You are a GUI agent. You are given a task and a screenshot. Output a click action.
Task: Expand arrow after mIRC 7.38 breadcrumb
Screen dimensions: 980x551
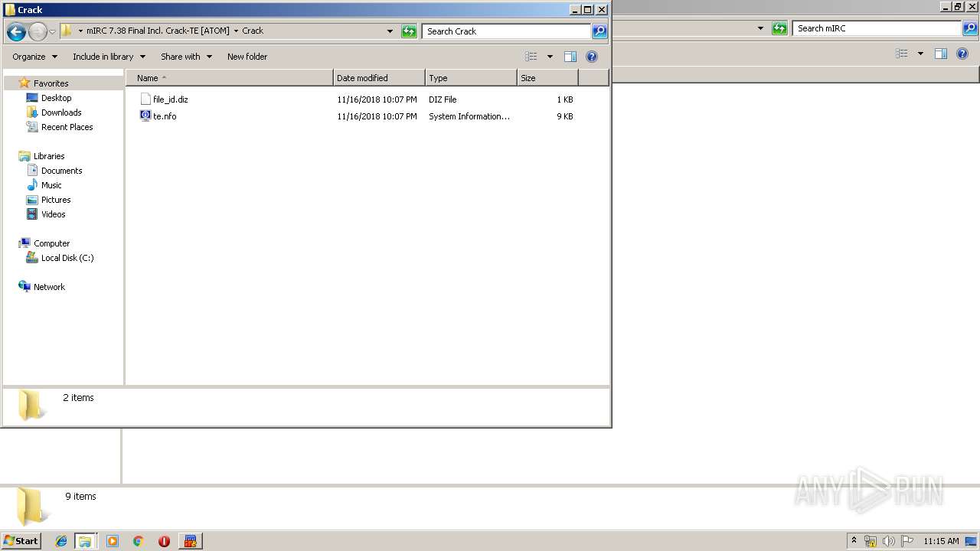pos(236,31)
